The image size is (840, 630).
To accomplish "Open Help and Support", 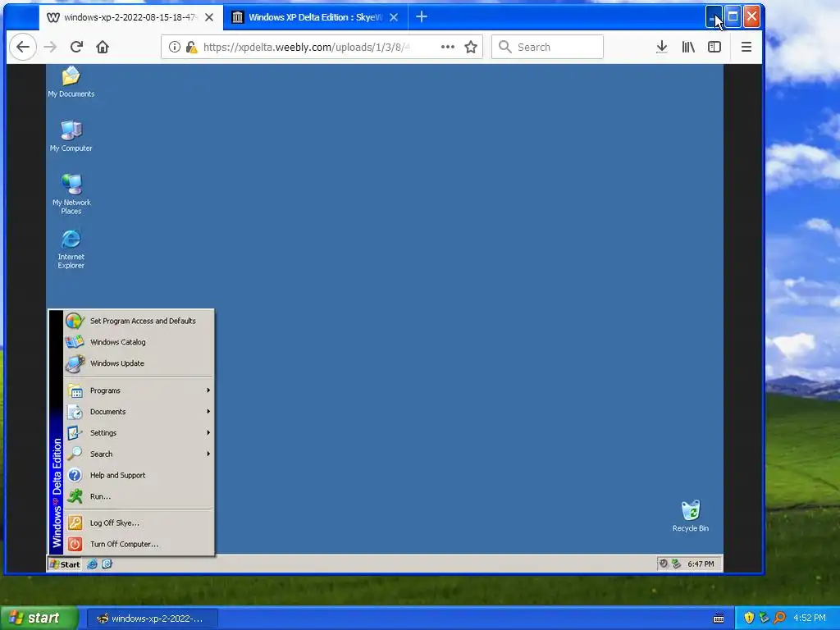I will [139, 475].
